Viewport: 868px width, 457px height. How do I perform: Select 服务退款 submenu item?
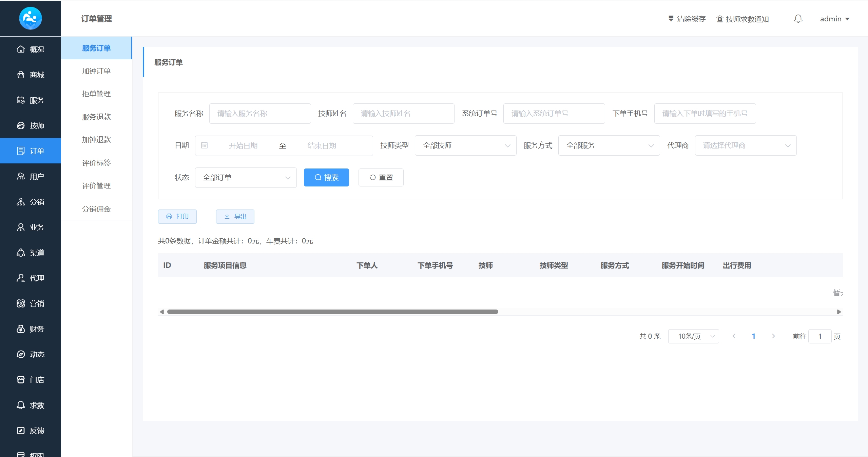pos(96,117)
